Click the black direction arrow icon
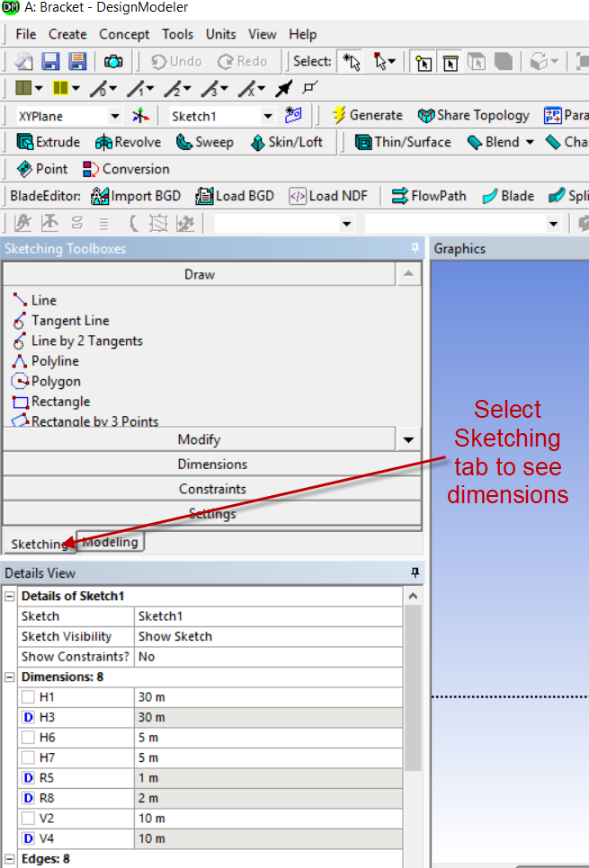The width and height of the screenshot is (589, 868). pos(283,88)
